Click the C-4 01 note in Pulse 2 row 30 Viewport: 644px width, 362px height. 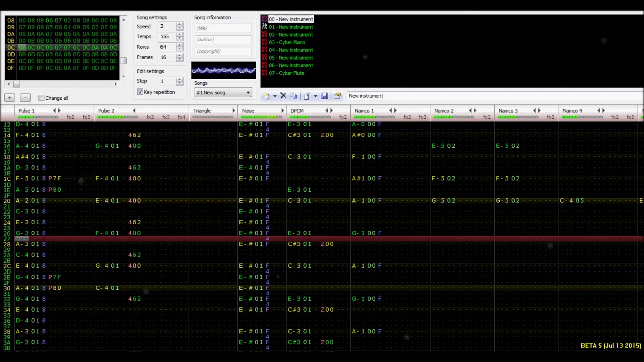pyautogui.click(x=107, y=288)
